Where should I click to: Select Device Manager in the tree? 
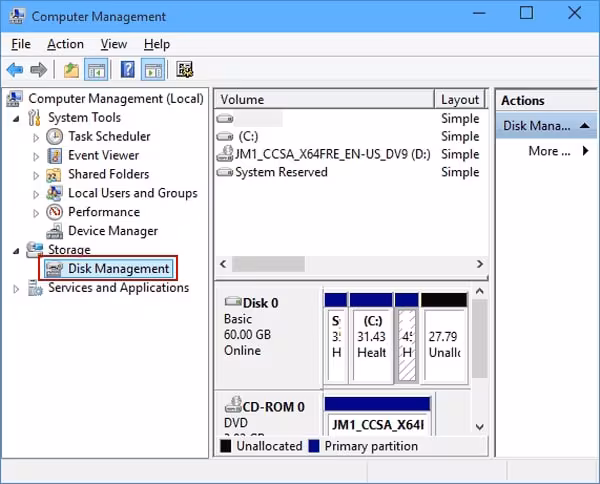(113, 231)
